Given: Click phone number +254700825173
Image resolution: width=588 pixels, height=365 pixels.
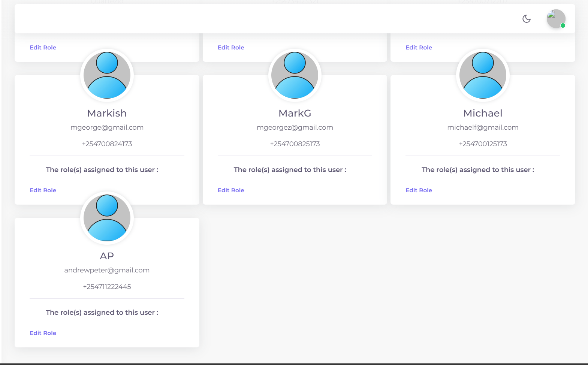Looking at the screenshot, I should point(295,144).
